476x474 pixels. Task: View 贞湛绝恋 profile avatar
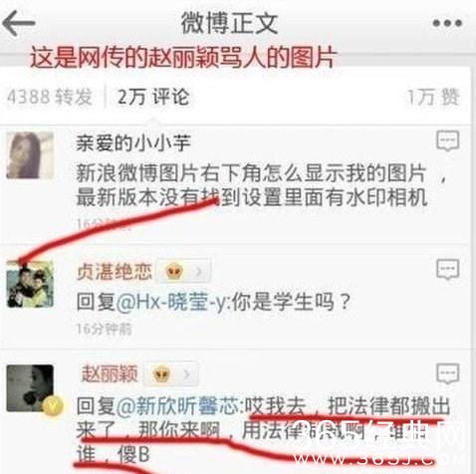coord(30,284)
